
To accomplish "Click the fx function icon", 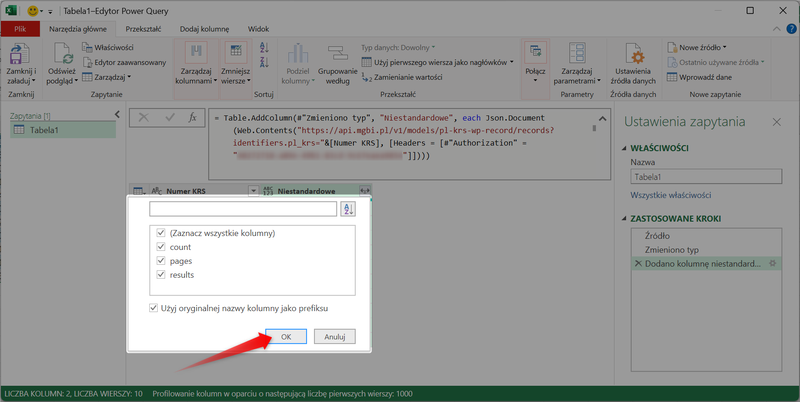I will click(x=193, y=118).
